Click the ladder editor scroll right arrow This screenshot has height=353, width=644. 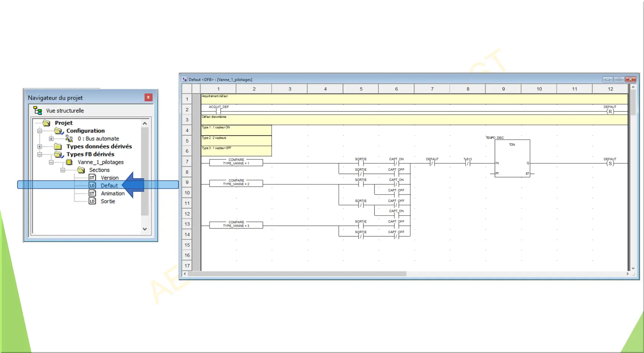pyautogui.click(x=627, y=274)
